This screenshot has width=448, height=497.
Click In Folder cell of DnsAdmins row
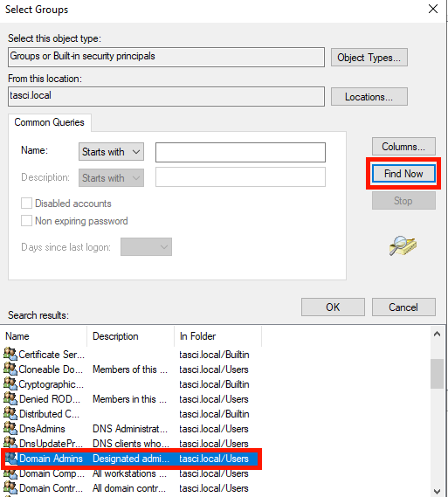tap(214, 429)
